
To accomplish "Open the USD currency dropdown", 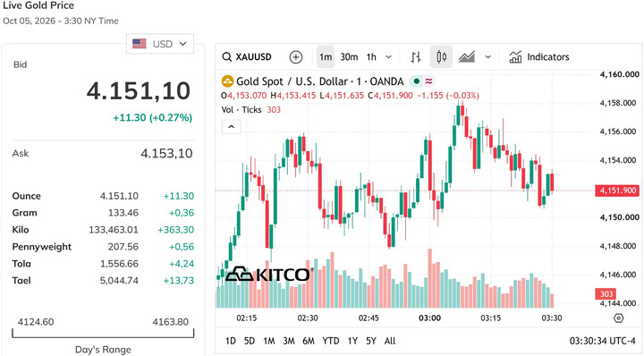I will pos(160,44).
